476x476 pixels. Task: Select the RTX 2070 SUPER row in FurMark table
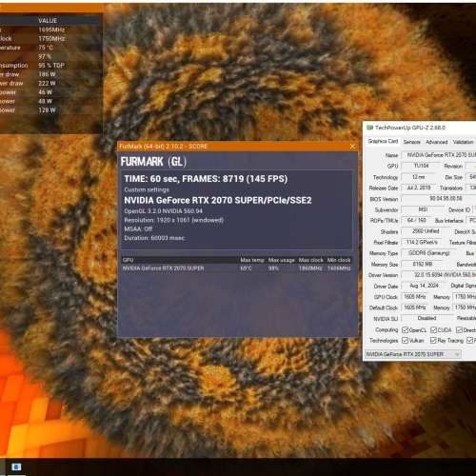click(x=236, y=268)
